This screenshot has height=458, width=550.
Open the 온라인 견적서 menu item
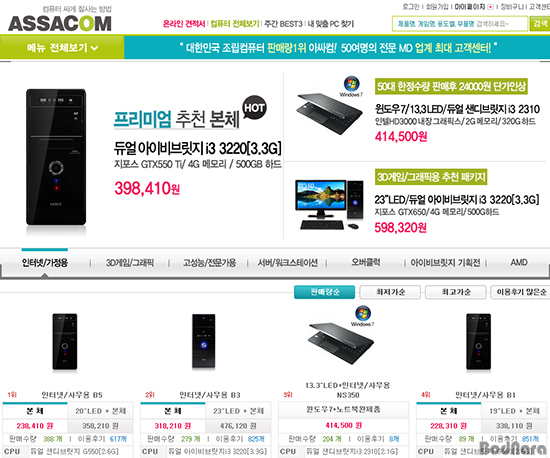click(x=184, y=24)
